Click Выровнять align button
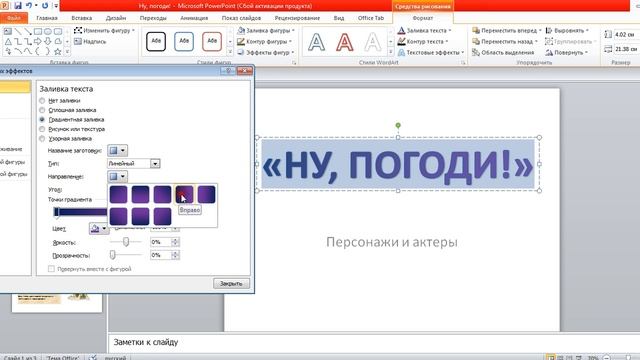The width and height of the screenshot is (640, 360). (x=567, y=31)
